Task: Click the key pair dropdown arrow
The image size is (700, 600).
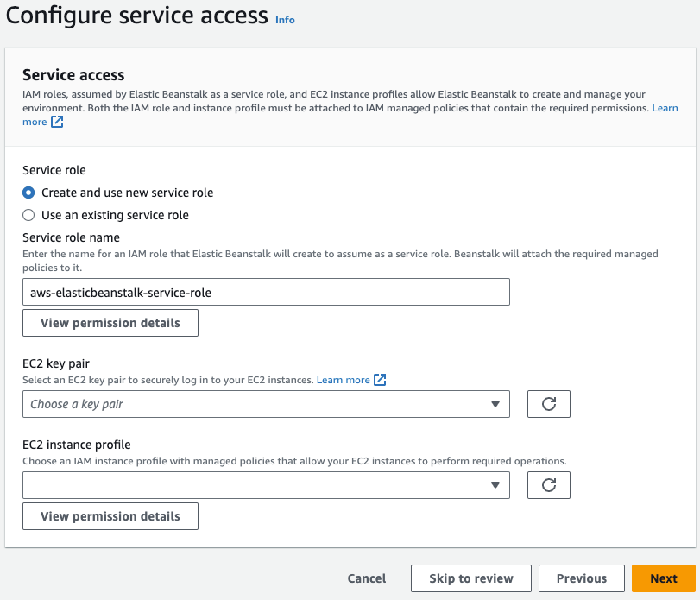Action: pyautogui.click(x=496, y=403)
